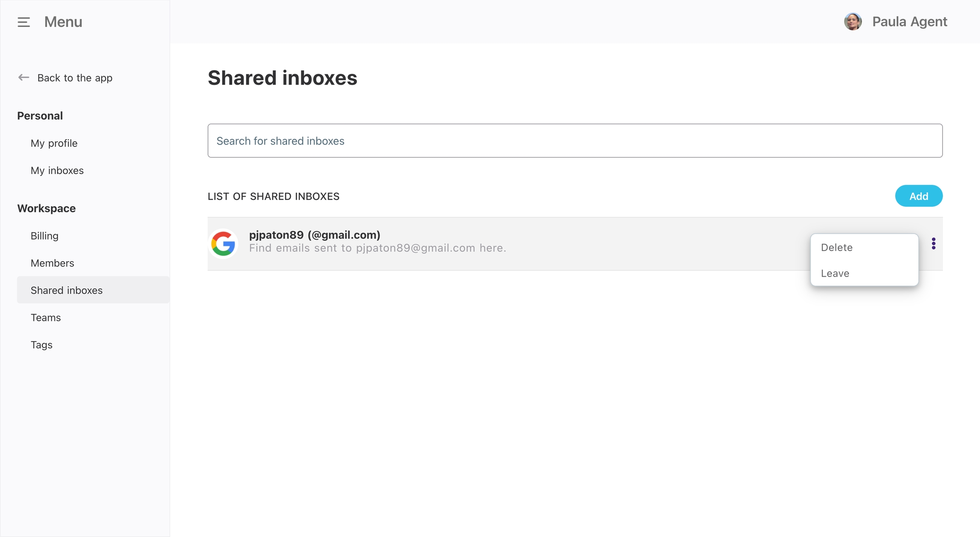Open the Teams settings page
This screenshot has height=537, width=980.
click(x=46, y=317)
